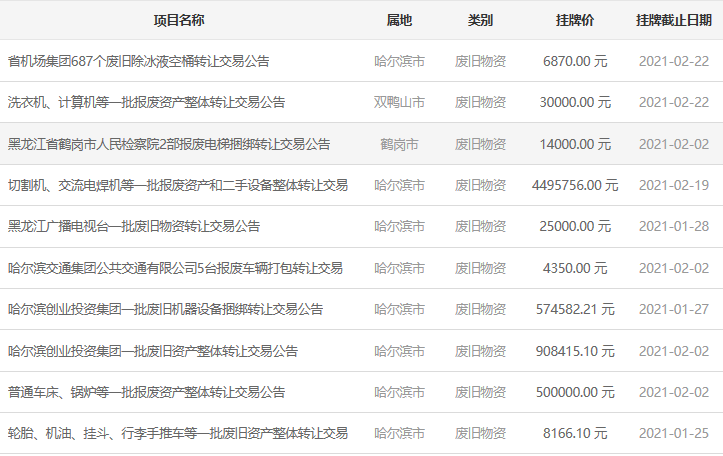
Task: Sort by the 属地 column header
Action: (x=399, y=20)
